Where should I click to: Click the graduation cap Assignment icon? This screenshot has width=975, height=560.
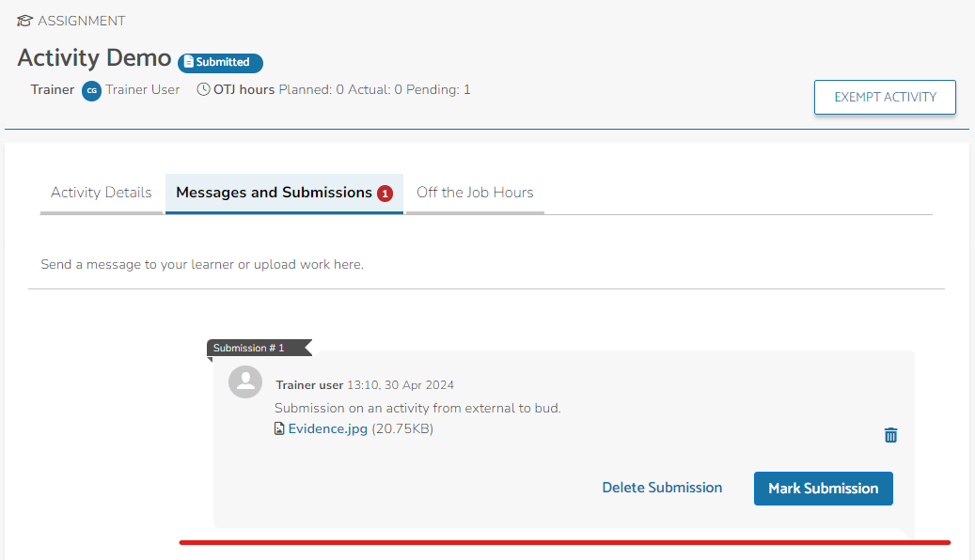click(24, 21)
